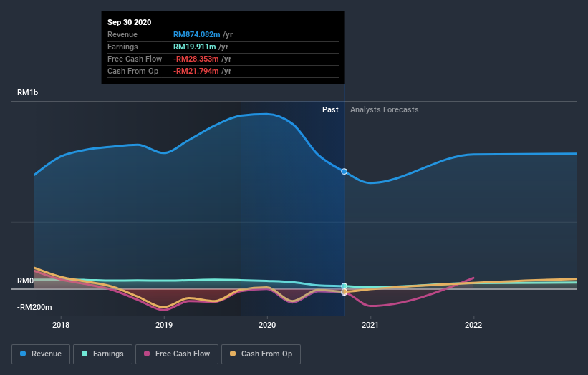Click the Past section label
588x375 pixels.
330,109
